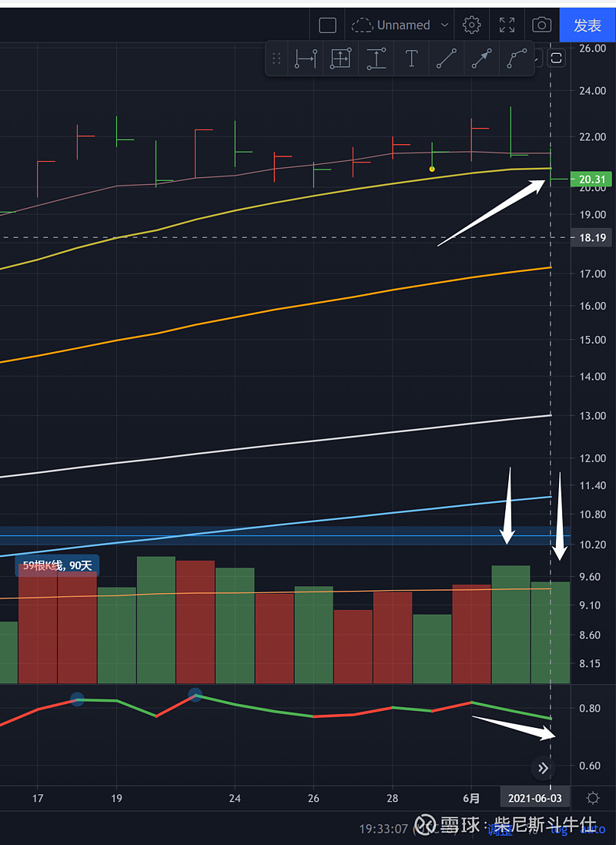Viewport: 616px width, 845px height.
Task: Enter fullscreen chart mode
Action: coord(507,25)
